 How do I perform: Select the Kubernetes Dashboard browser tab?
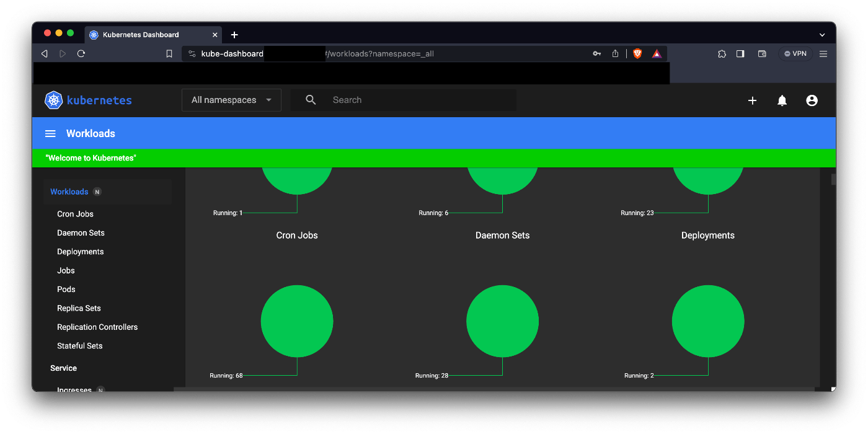point(153,35)
